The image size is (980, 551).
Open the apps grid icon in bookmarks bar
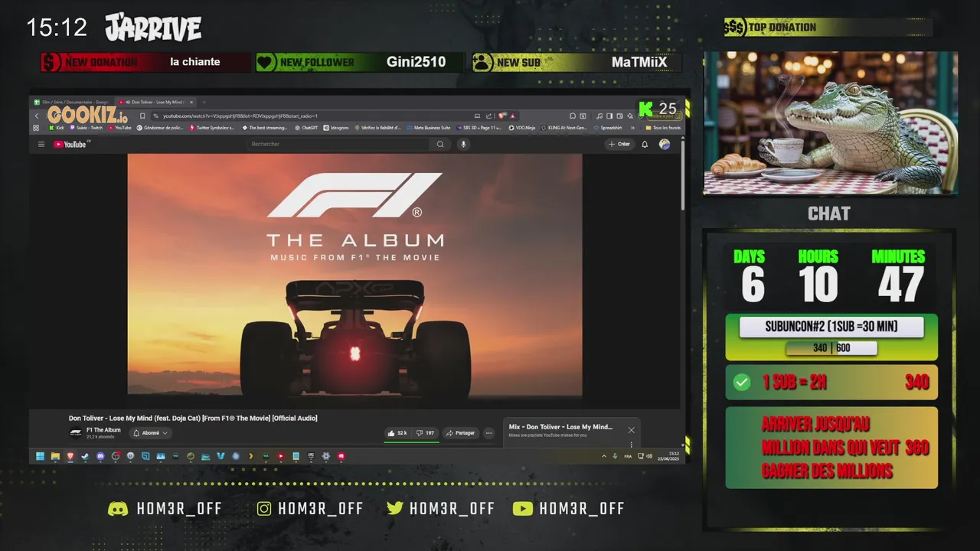click(x=36, y=128)
